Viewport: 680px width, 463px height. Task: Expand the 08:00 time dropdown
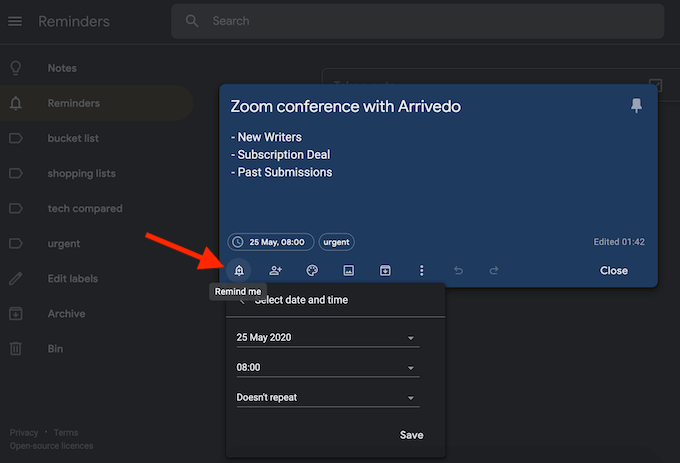tap(327, 368)
